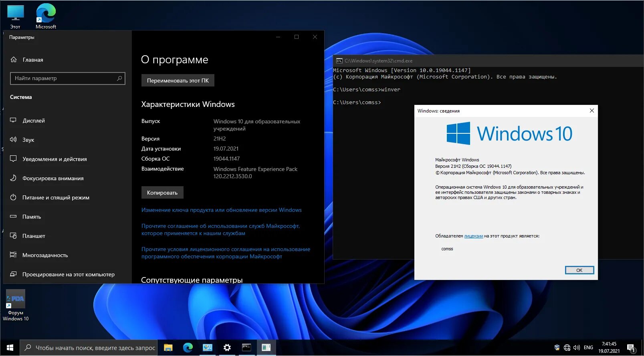Screen dimensions: 644x356
Task: Click Переименовать этот ПК button
Action: pos(178,80)
